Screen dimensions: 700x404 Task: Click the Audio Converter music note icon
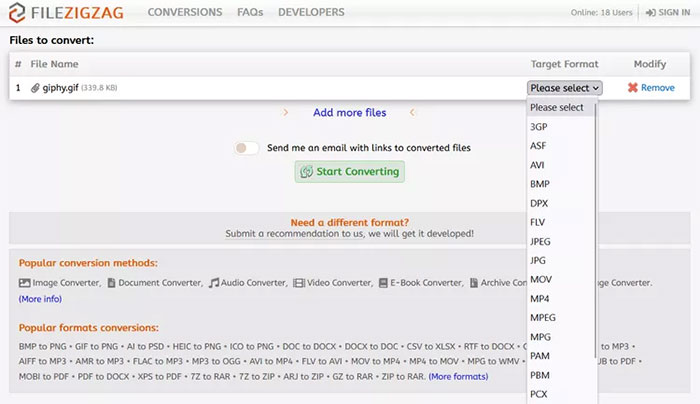tap(213, 283)
